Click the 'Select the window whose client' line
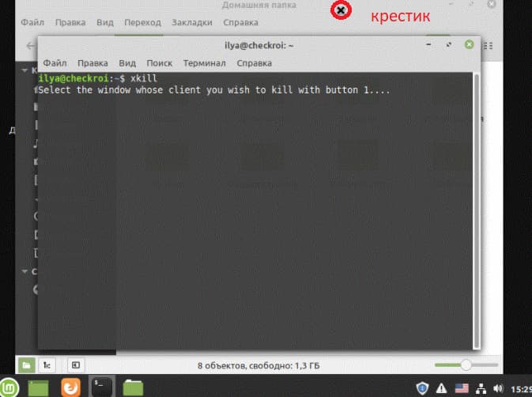This screenshot has width=532, height=397. point(214,90)
